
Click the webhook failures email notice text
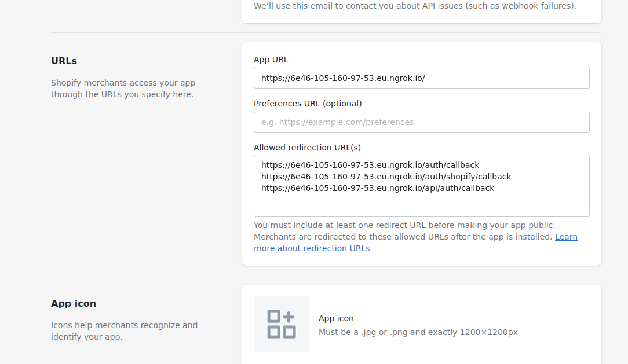[415, 6]
